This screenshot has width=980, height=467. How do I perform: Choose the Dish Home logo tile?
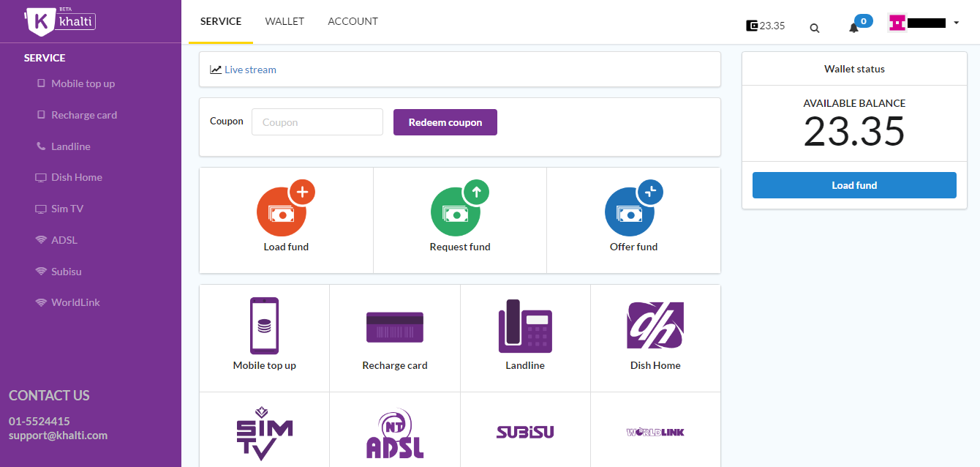[x=655, y=326]
